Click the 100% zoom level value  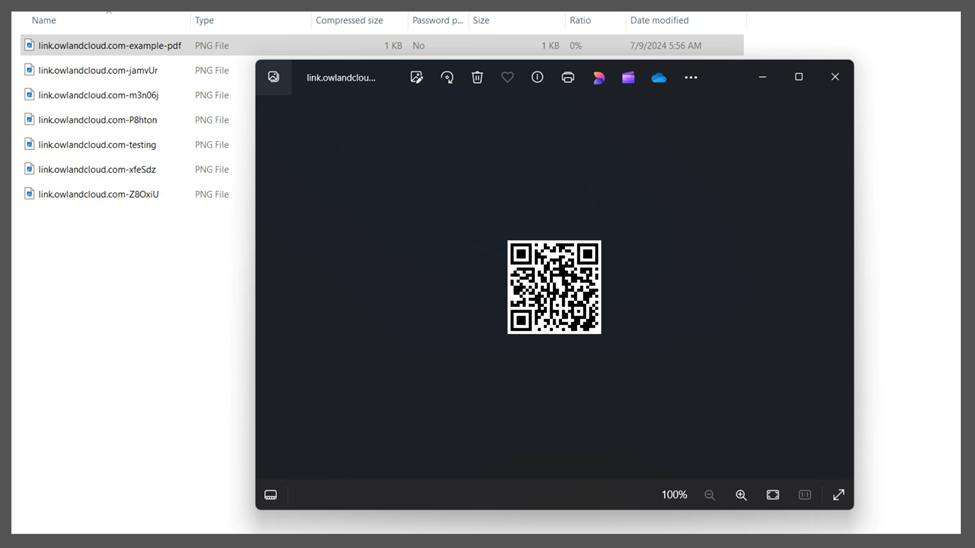point(674,495)
